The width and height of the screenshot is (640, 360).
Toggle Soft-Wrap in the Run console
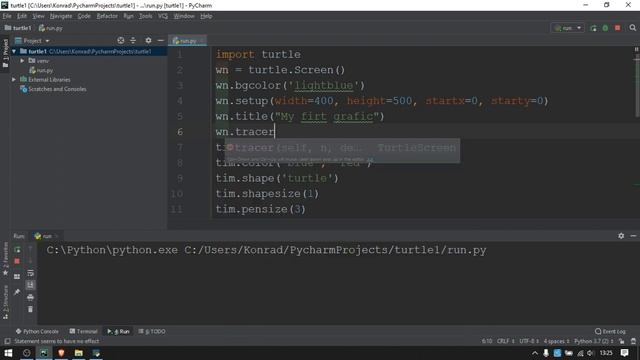pyautogui.click(x=31, y=273)
